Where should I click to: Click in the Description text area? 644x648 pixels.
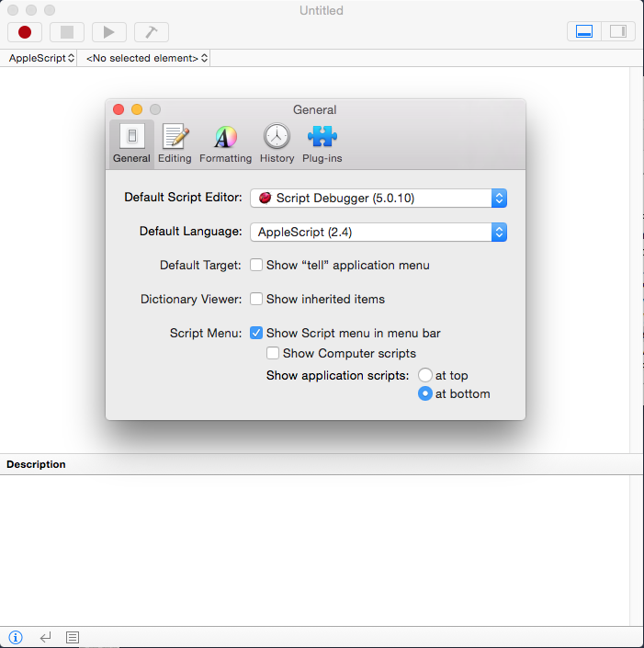click(x=315, y=551)
